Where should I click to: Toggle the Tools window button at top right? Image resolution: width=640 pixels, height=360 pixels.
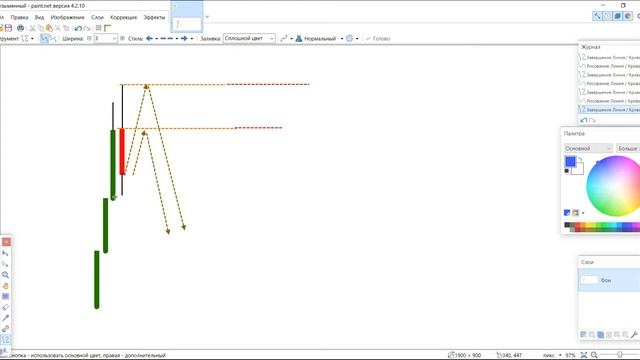(597, 16)
